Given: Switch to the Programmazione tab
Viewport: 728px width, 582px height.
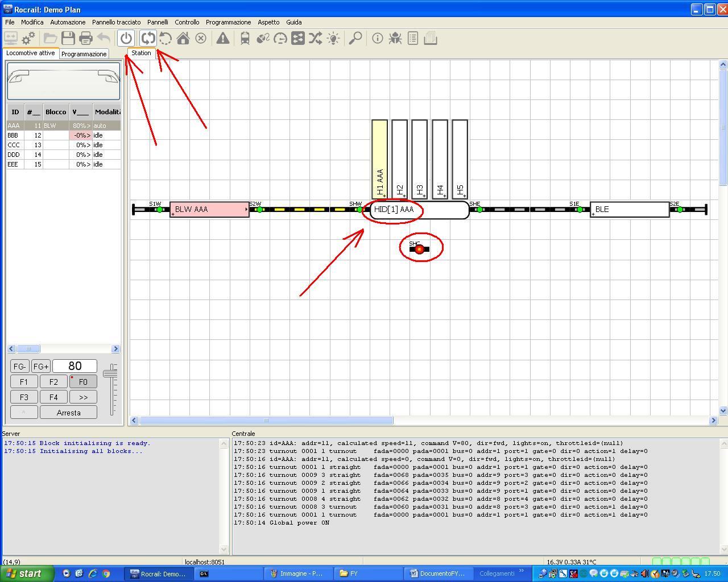Looking at the screenshot, I should coord(84,54).
